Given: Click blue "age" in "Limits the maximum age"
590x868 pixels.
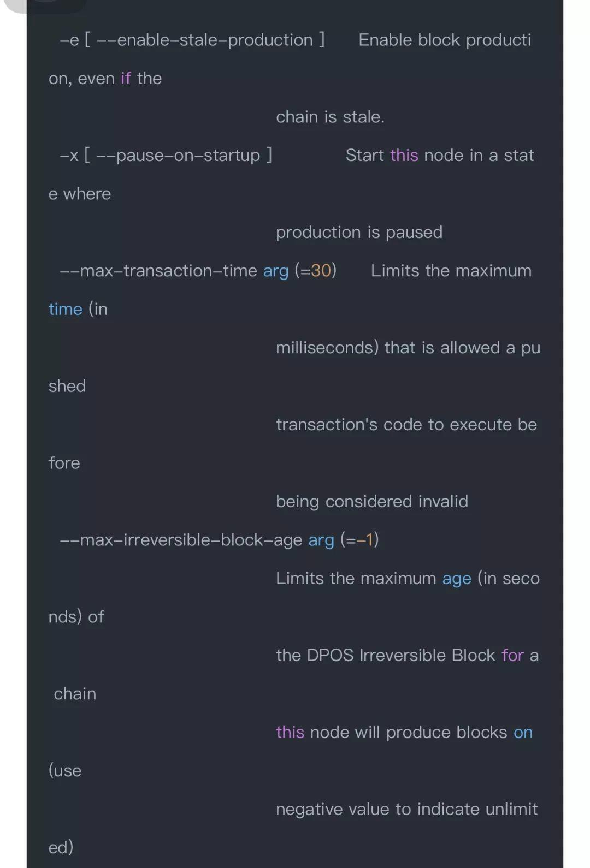Looking at the screenshot, I should 456,579.
